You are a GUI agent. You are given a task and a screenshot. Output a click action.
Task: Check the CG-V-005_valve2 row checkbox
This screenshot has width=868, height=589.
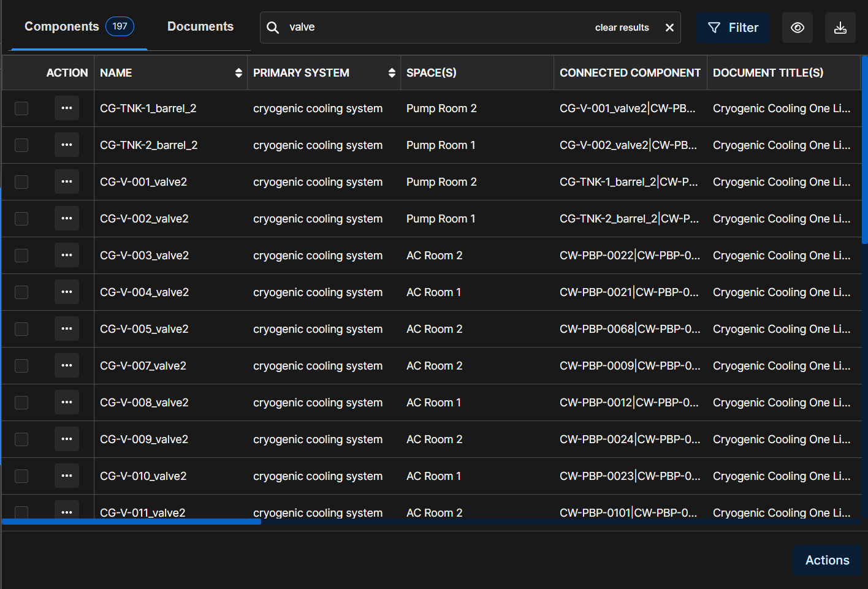pyautogui.click(x=21, y=329)
